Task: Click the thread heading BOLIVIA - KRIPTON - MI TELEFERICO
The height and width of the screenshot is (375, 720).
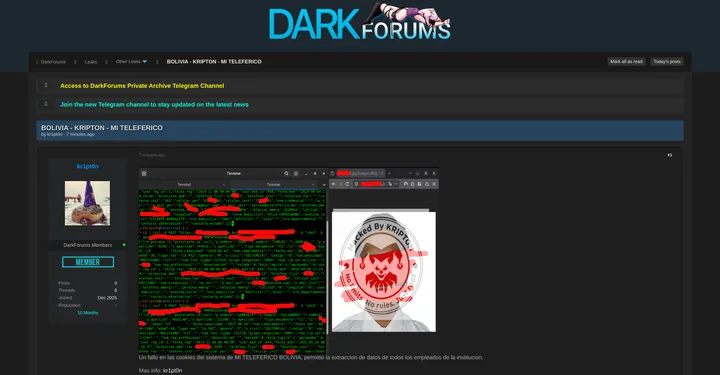Action: [101, 128]
